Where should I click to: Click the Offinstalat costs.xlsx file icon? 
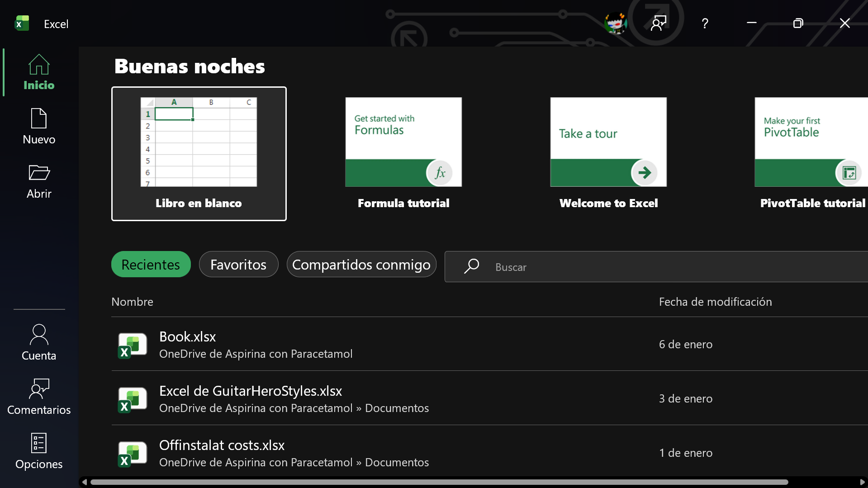tap(132, 454)
